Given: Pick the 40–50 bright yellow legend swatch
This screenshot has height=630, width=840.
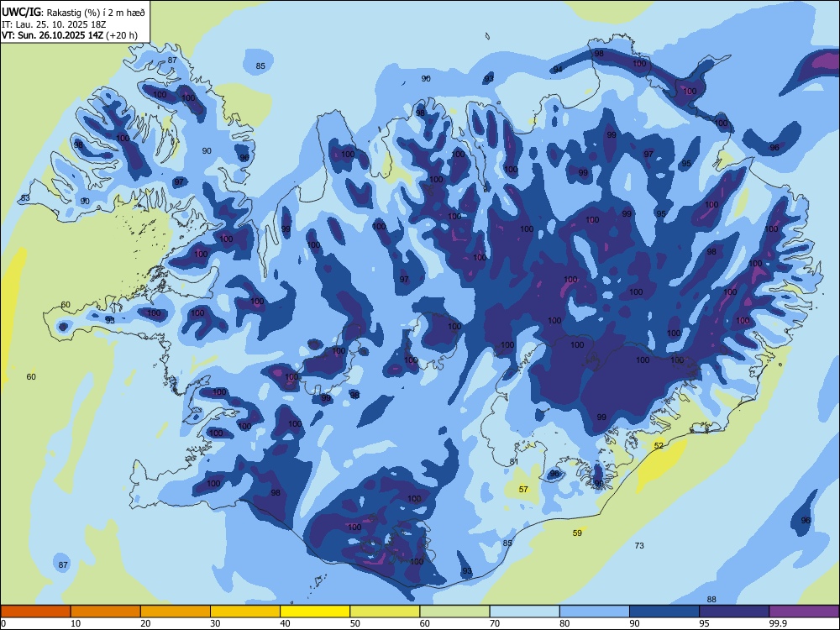Looking at the screenshot, I should 315,612.
